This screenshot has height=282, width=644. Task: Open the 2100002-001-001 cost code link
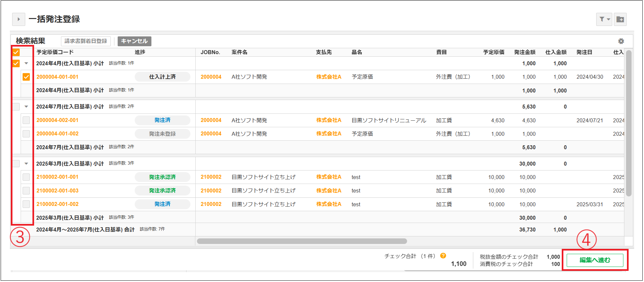coord(57,177)
